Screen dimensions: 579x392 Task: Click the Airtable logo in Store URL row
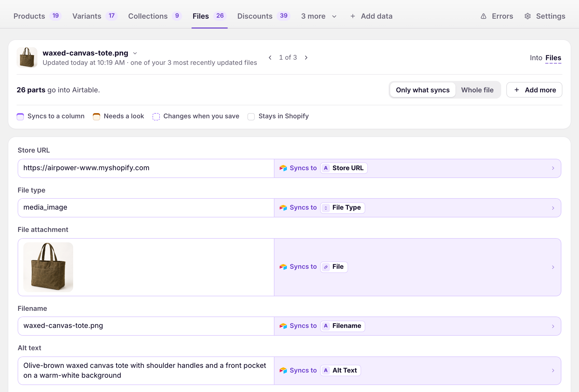pos(283,168)
